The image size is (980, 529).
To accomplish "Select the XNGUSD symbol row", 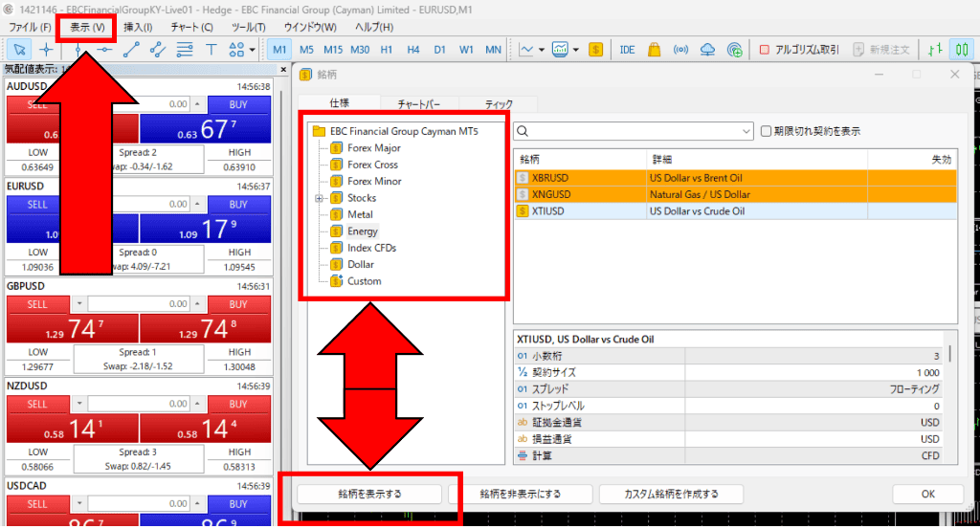I will [x=735, y=195].
